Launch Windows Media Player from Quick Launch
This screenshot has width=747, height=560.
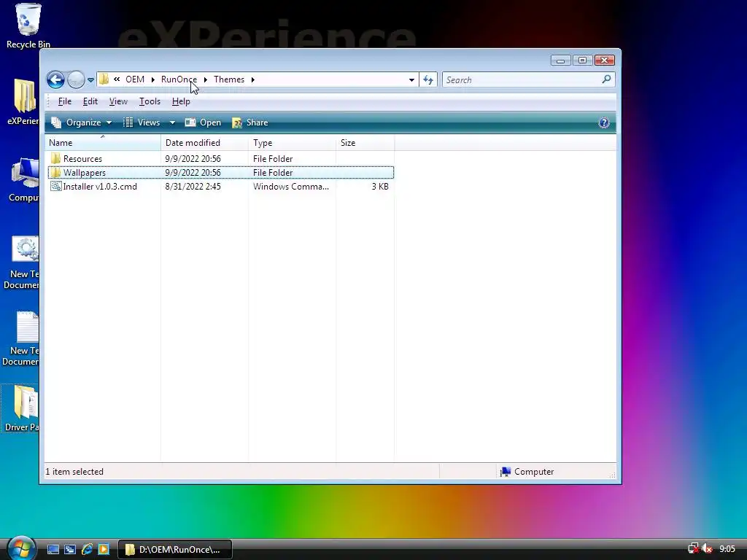[x=104, y=550]
